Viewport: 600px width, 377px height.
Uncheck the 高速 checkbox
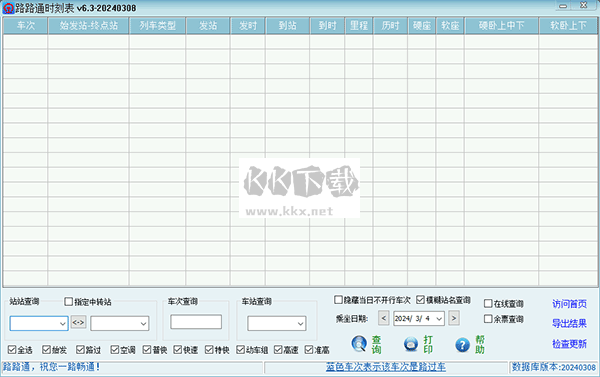pyautogui.click(x=278, y=349)
